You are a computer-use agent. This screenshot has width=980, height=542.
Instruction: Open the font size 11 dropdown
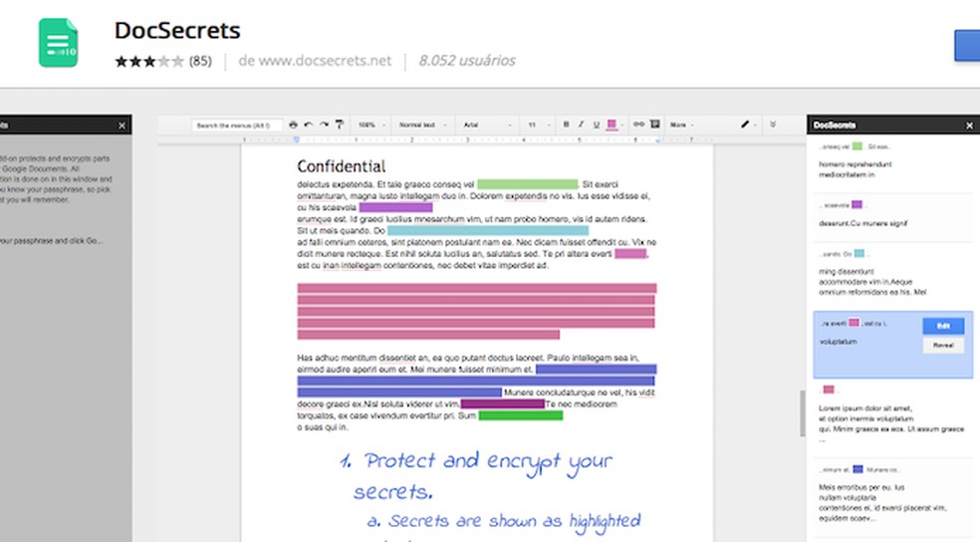tap(539, 125)
